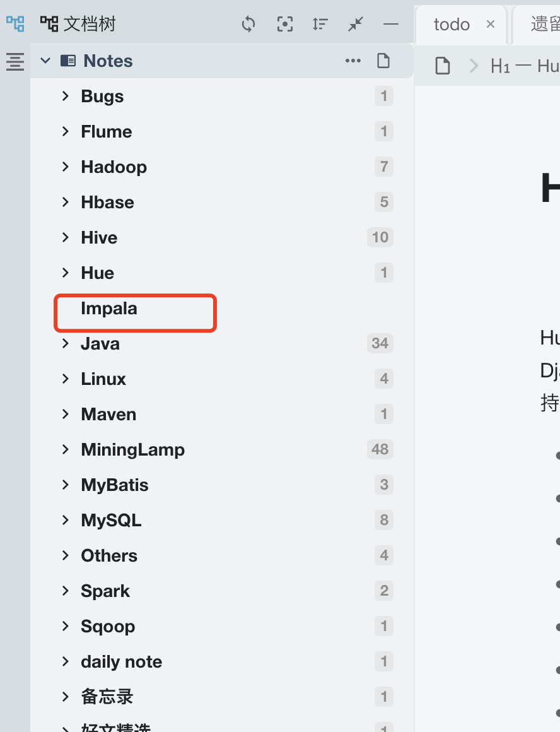Open the sort options icon
Image resolution: width=560 pixels, height=732 pixels.
[320, 25]
